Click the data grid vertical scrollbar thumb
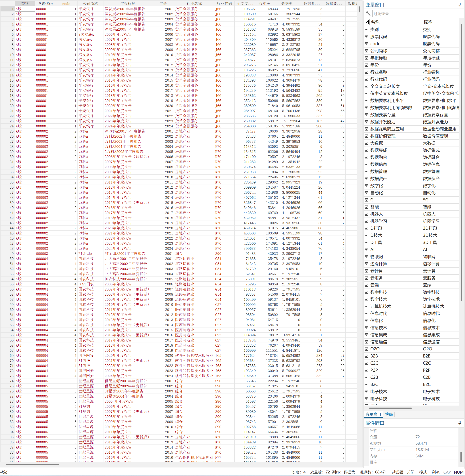Image resolution: width=465 pixels, height=476 pixels. [359, 9]
